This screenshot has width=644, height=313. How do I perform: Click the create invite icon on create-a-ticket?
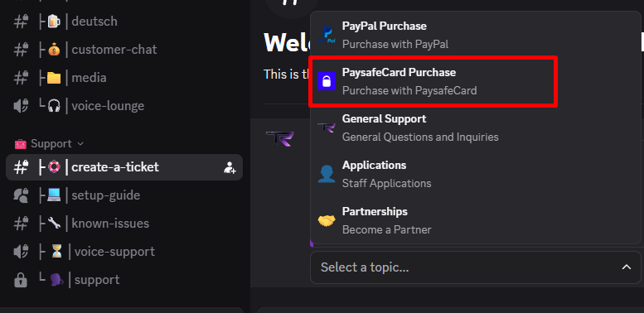pyautogui.click(x=230, y=167)
